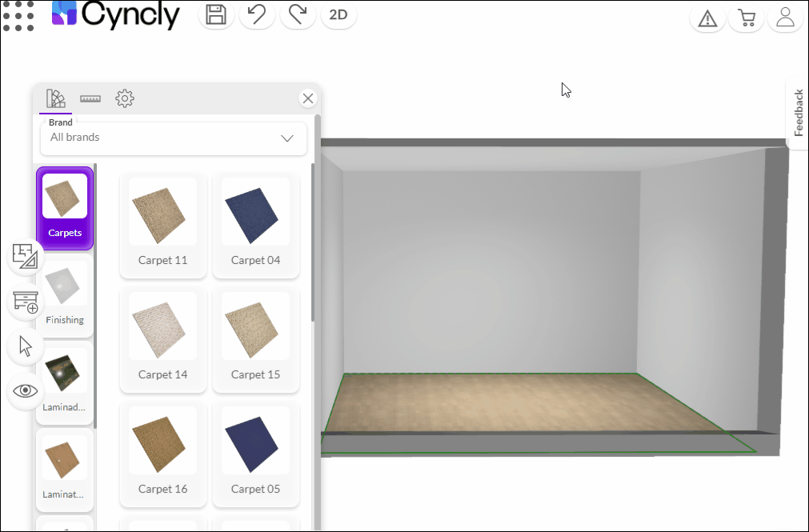Apply the Carpet 11 material
Screen dimensions: 809x532
[x=163, y=226]
